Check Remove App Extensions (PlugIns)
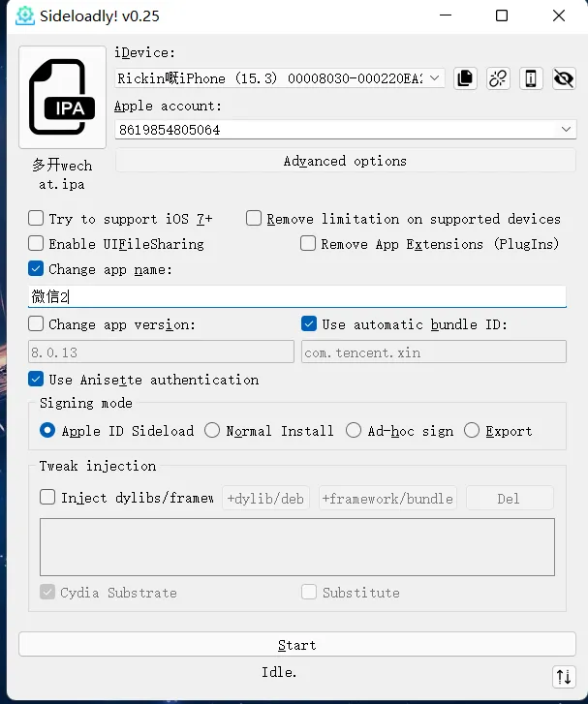 308,244
